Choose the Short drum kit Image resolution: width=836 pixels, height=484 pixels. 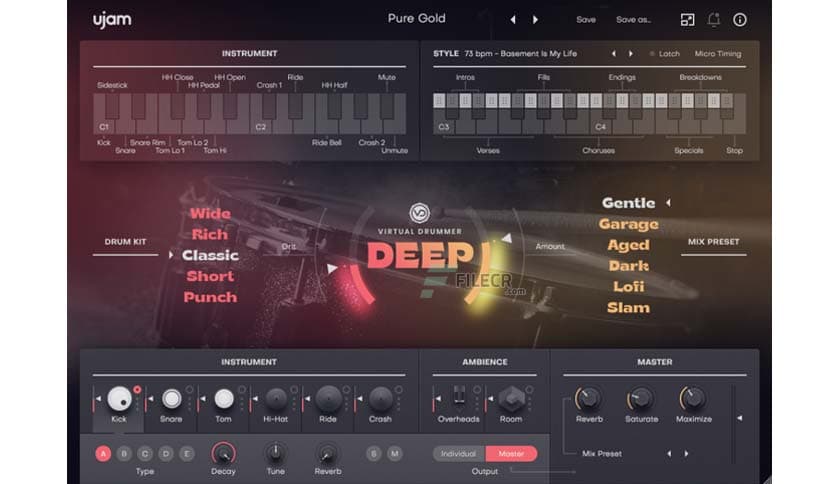pos(210,276)
